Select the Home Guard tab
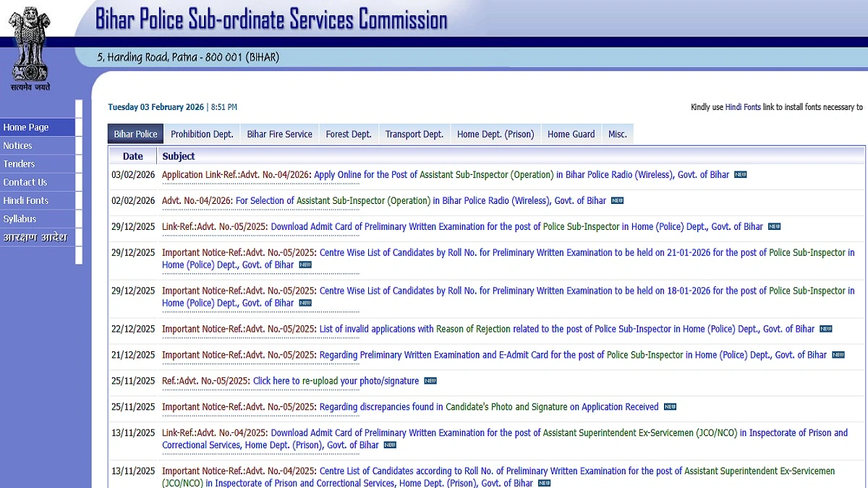Image resolution: width=868 pixels, height=488 pixels. tap(571, 134)
